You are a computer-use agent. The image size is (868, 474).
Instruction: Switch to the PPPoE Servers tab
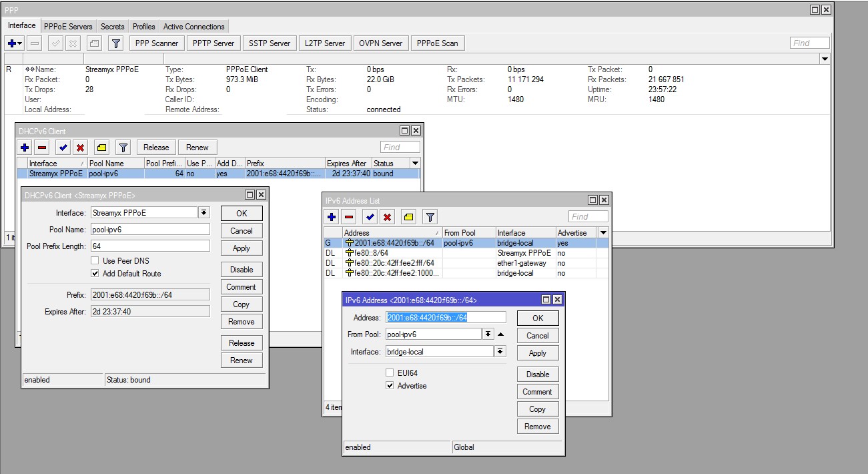pos(68,27)
